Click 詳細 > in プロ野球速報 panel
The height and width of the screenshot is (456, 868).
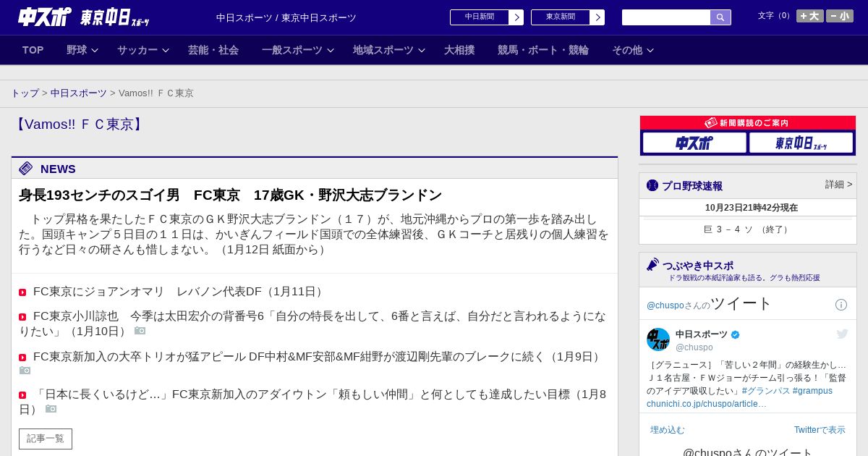839,185
